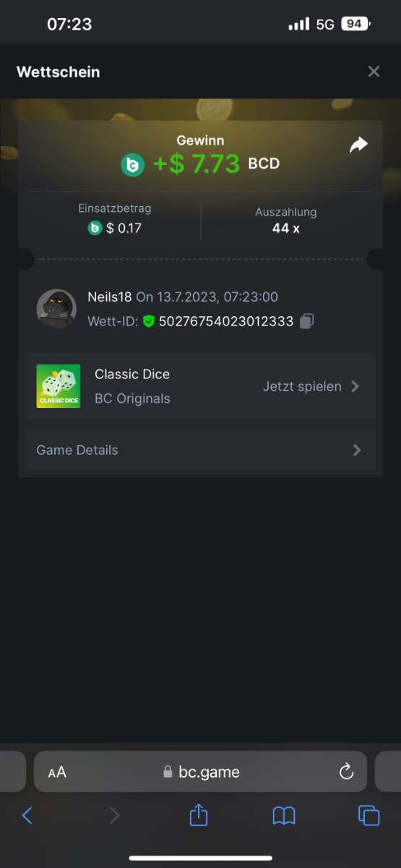
Task: Copy the Wett-ID with the copy icon
Action: pyautogui.click(x=306, y=321)
